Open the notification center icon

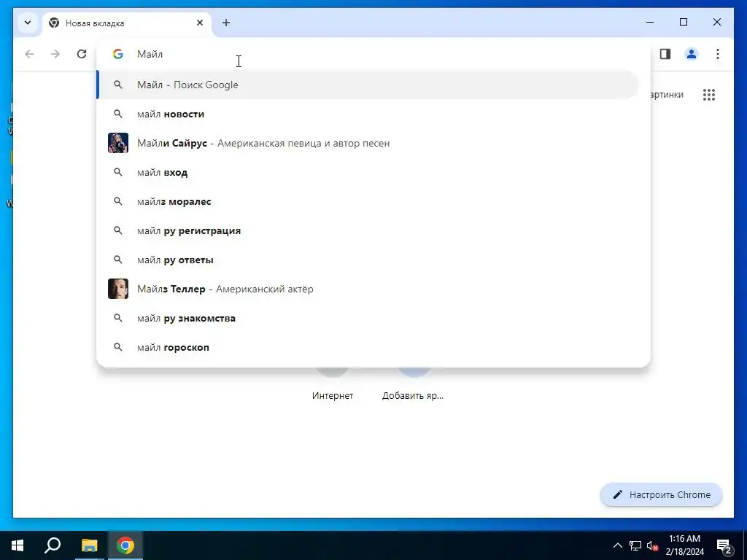coord(724,545)
